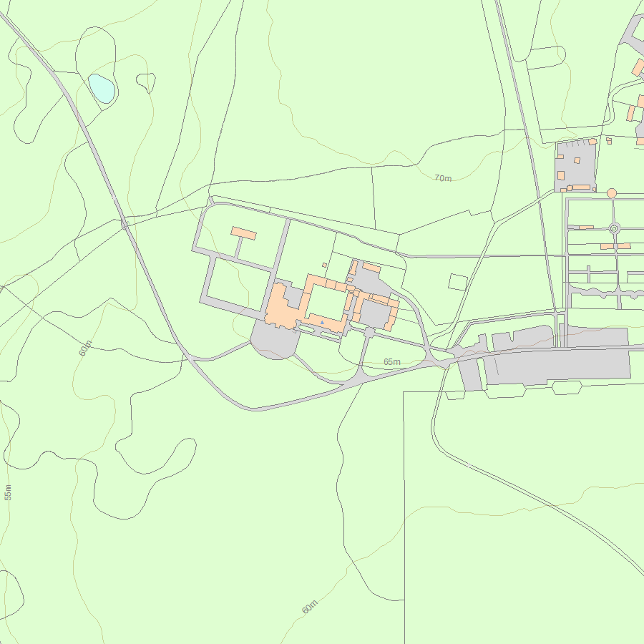Select the light blue pond

click(102, 88)
